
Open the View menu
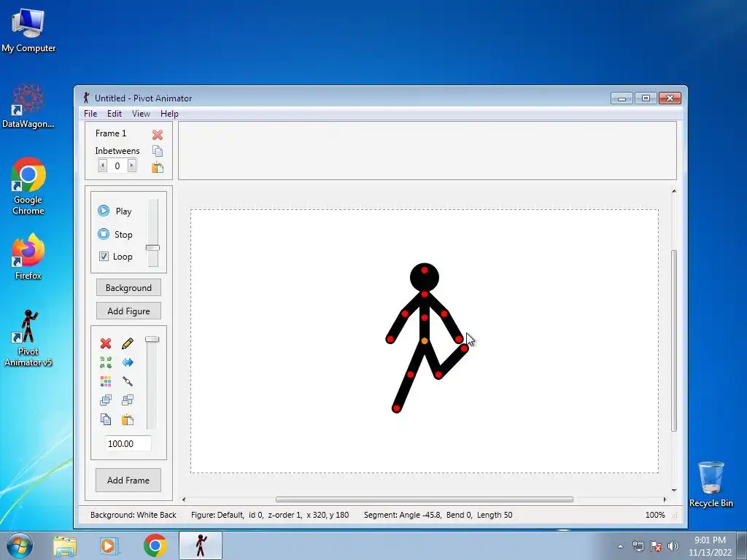141,113
